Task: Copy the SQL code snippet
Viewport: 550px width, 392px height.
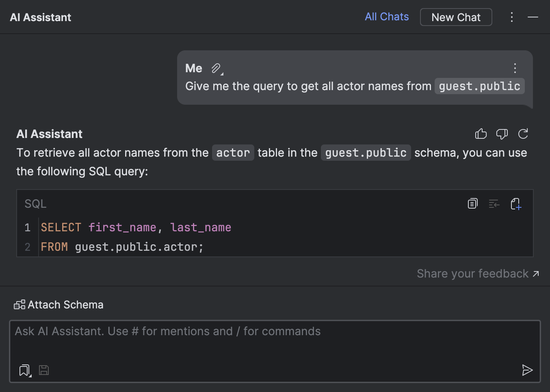Action: coord(472,204)
